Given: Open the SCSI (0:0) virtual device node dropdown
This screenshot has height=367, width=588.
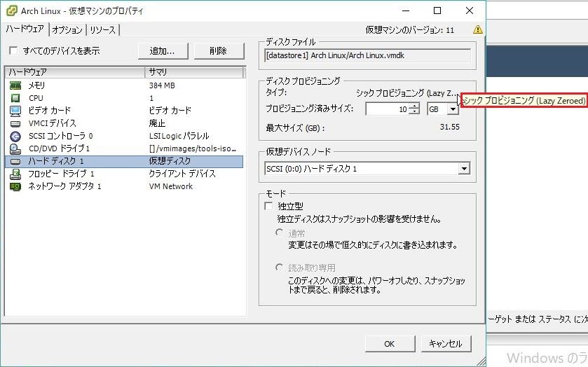Looking at the screenshot, I should tap(464, 169).
